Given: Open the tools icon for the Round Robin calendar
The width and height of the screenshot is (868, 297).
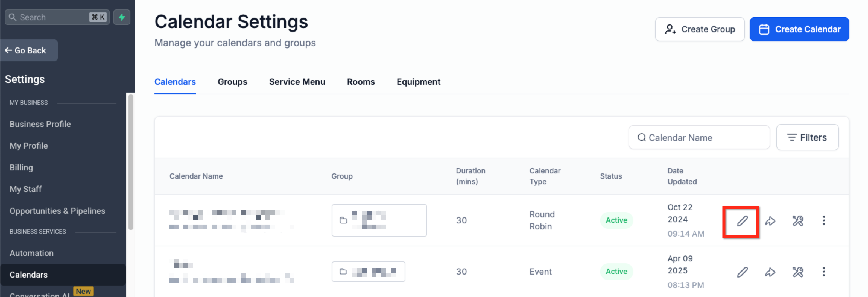Looking at the screenshot, I should coord(797,221).
